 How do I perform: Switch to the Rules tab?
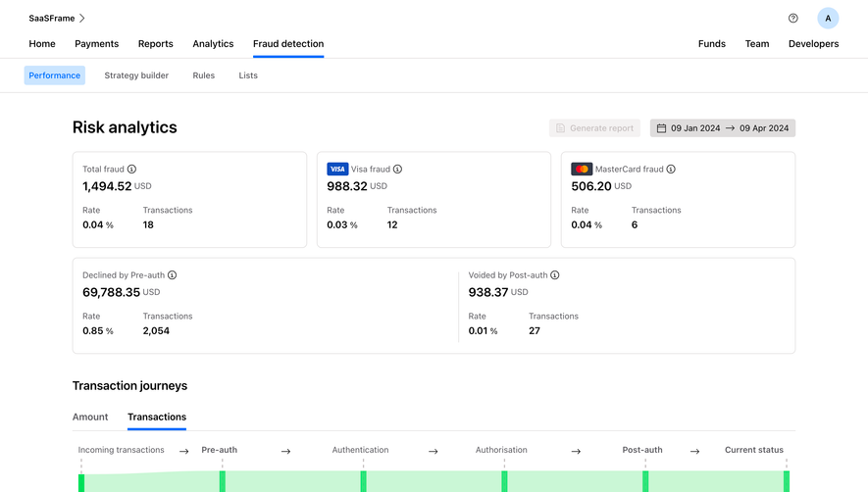point(204,75)
